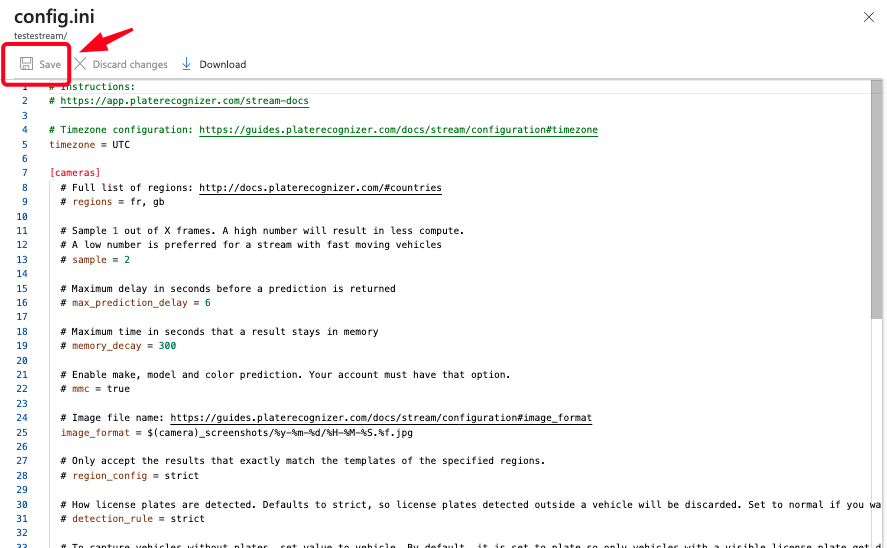Viewport: 887px width, 548px height.
Task: Follow the docs countries regions link
Action: coord(320,188)
